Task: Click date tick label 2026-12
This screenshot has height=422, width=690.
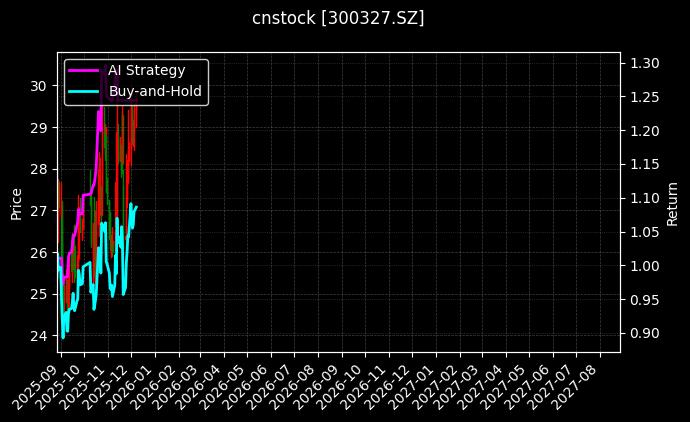Action: tap(387, 386)
